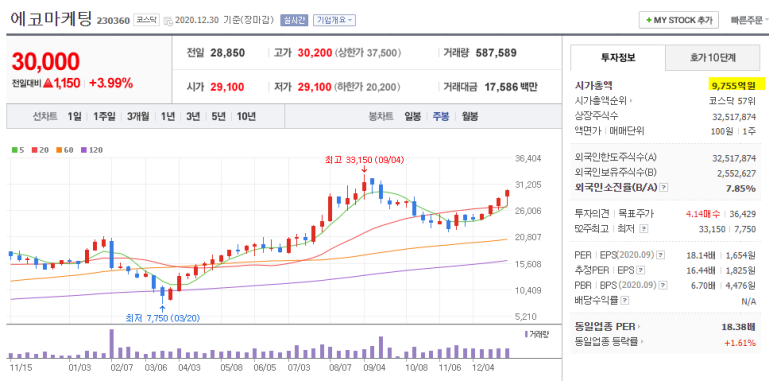The height and width of the screenshot is (381, 773).
Task: Click the green 5 moving average legend
Action: (18, 150)
